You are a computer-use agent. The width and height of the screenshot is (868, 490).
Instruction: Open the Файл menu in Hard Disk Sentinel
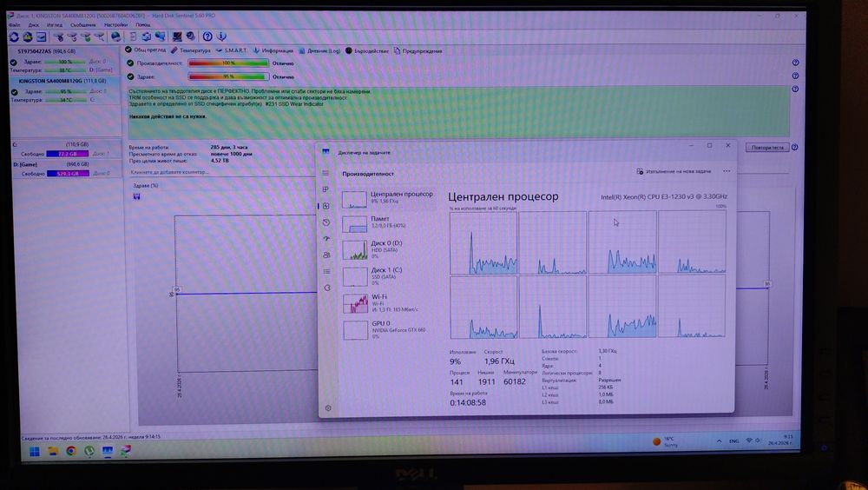pyautogui.click(x=15, y=25)
